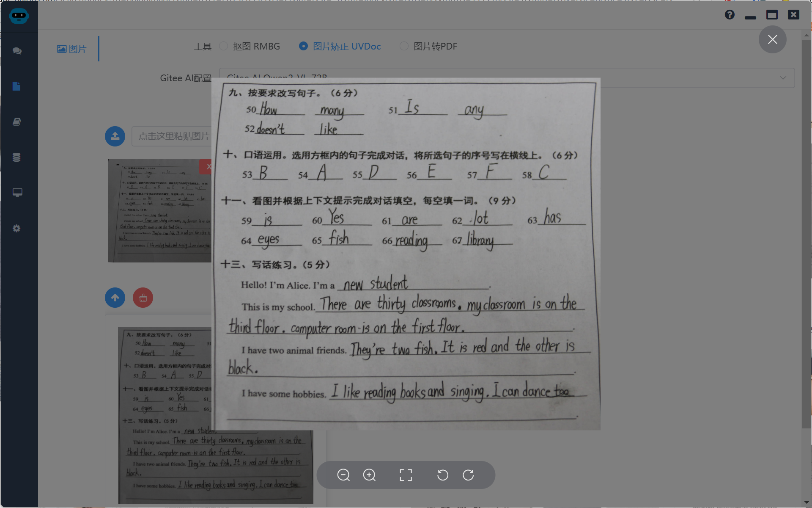Screen dimensions: 812x508
Task: Close the image preview overlay
Action: click(772, 39)
